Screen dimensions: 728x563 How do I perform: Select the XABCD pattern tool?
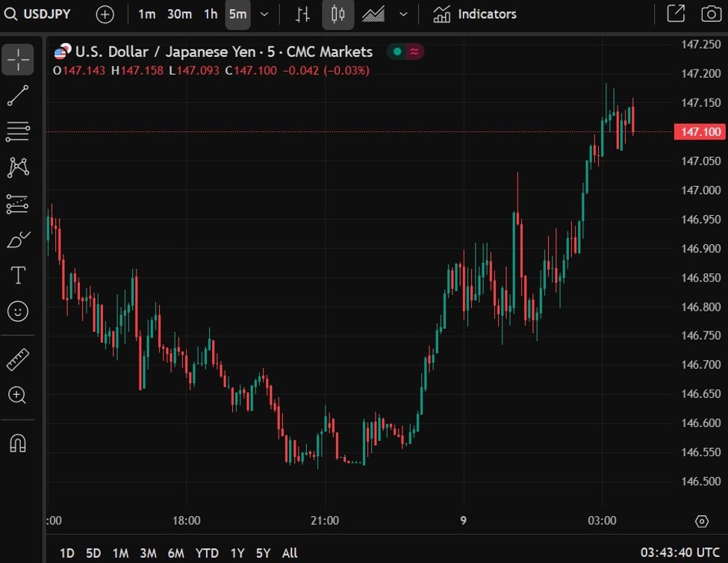[x=18, y=167]
